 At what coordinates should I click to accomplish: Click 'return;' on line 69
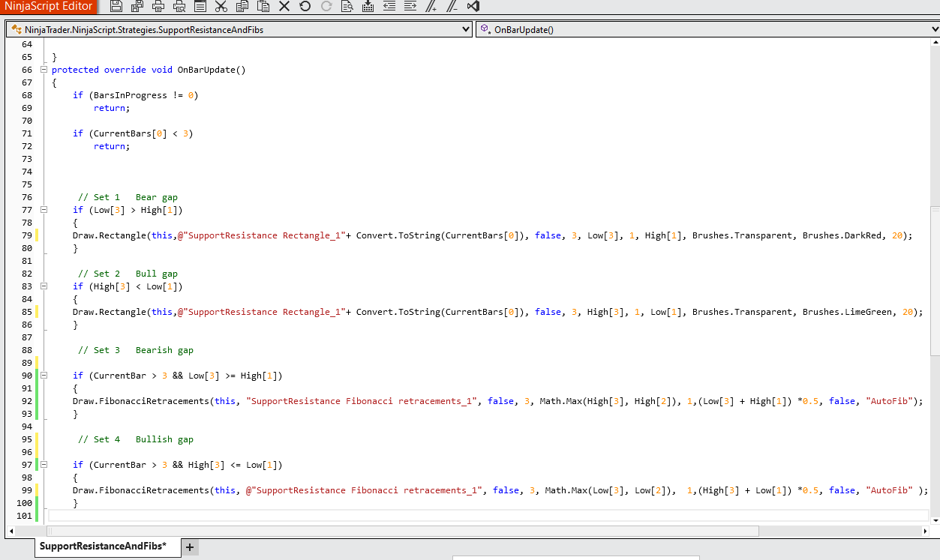[112, 108]
